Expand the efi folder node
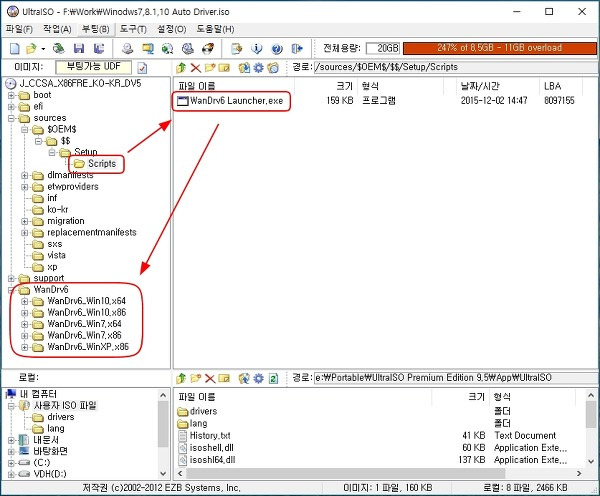 [x=11, y=106]
